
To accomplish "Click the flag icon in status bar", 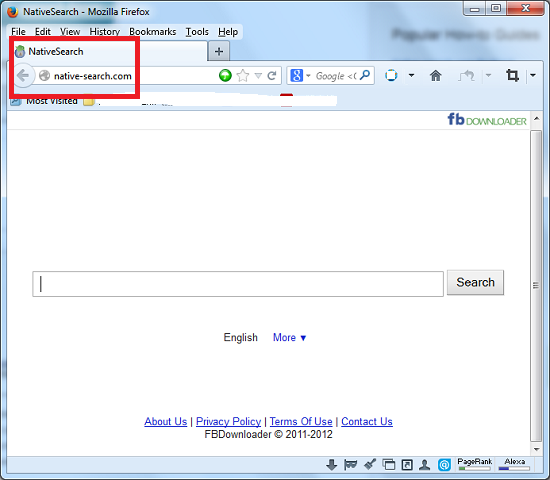I will click(350, 465).
